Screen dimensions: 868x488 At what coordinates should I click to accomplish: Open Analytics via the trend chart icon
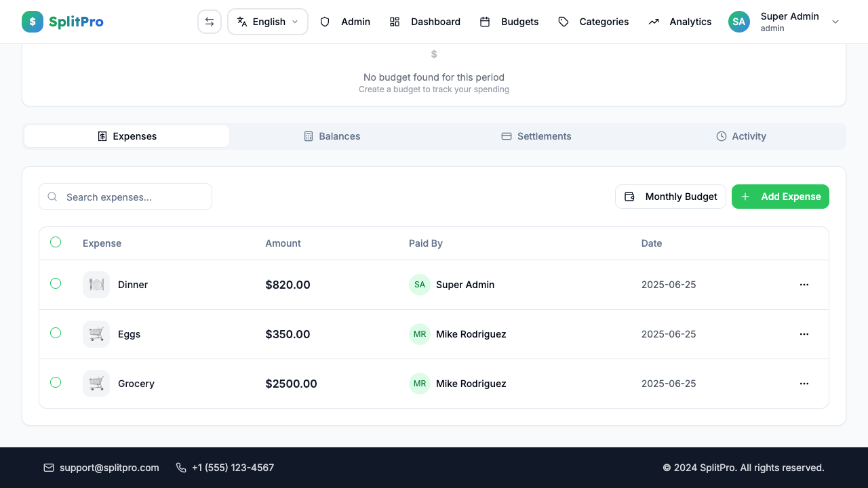[x=654, y=22]
